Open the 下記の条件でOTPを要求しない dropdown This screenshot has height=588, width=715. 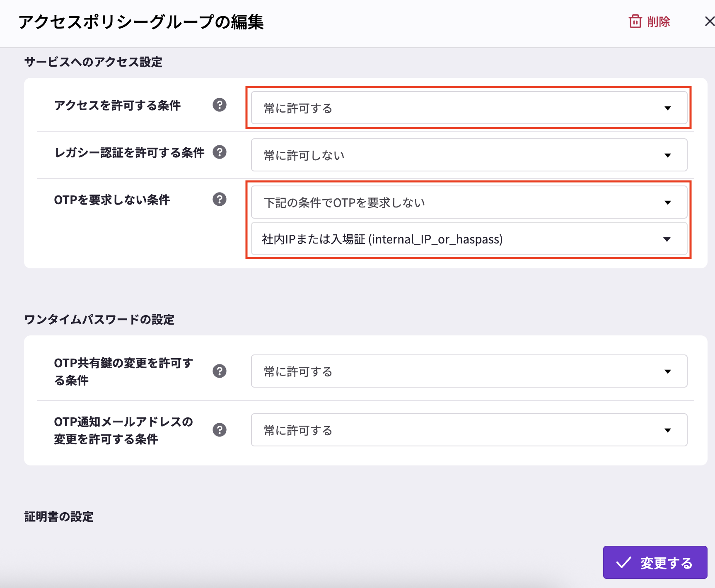click(469, 202)
